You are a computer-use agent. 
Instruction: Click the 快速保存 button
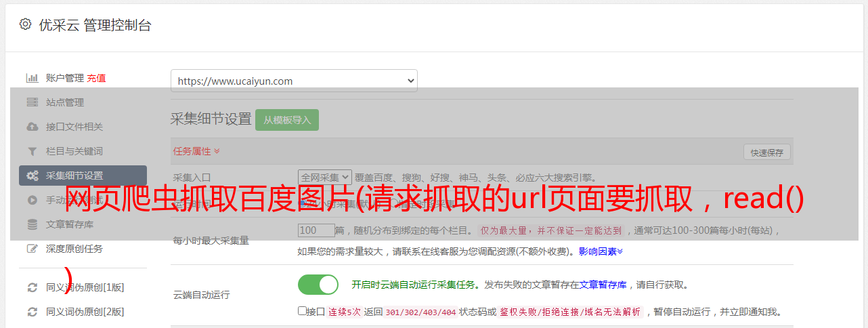click(x=766, y=152)
